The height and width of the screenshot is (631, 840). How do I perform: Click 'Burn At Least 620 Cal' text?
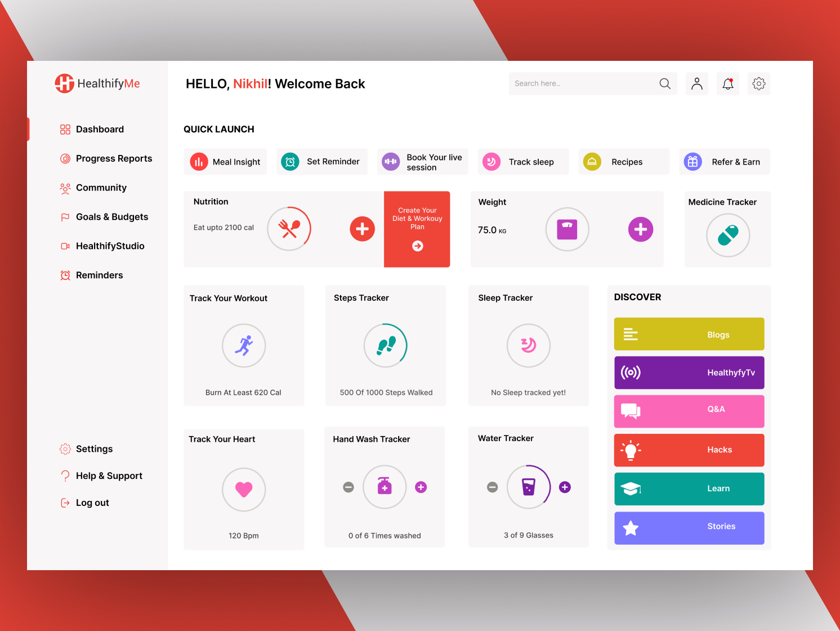243,393
